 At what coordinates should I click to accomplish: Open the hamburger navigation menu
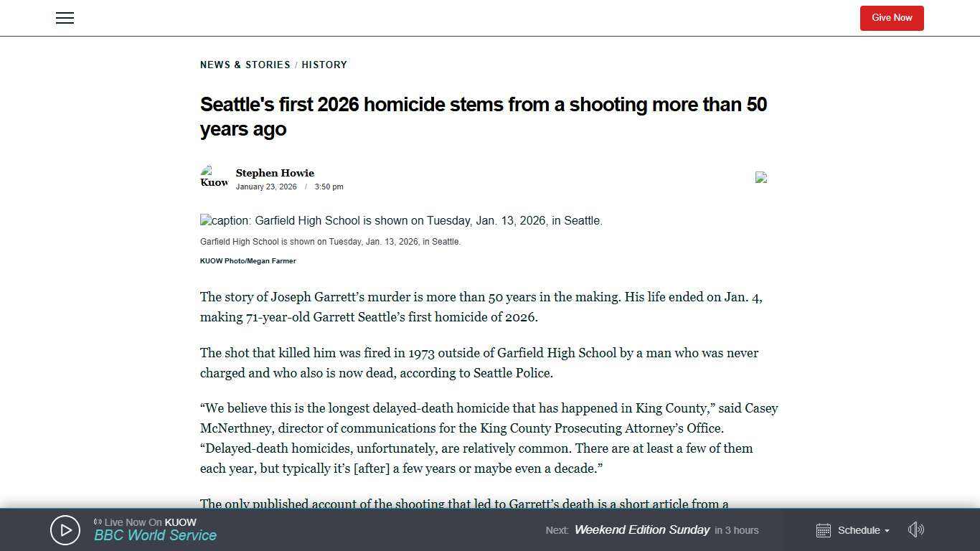(x=65, y=18)
